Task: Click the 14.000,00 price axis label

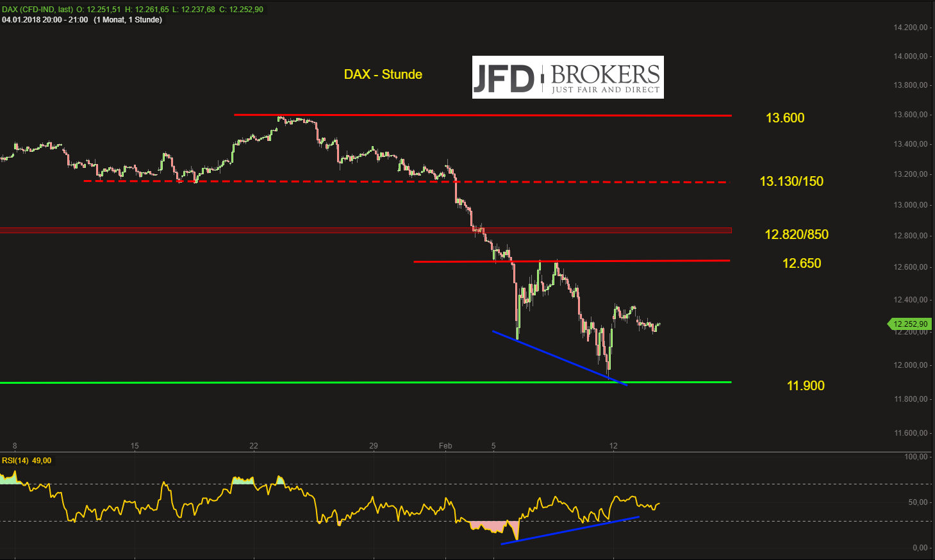Action: tap(911, 56)
